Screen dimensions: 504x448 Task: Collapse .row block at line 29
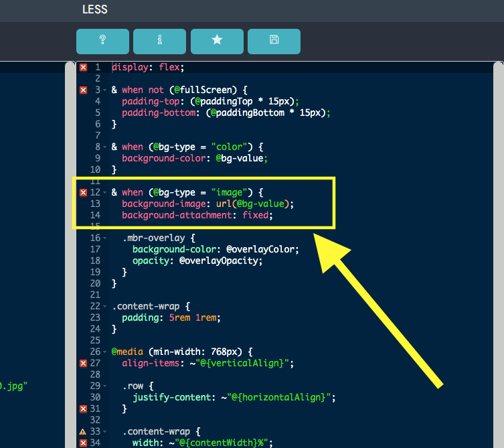click(x=105, y=386)
